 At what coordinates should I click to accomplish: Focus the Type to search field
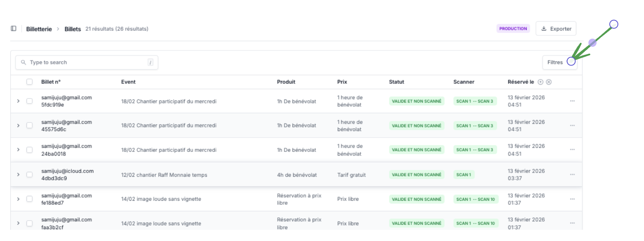point(86,62)
